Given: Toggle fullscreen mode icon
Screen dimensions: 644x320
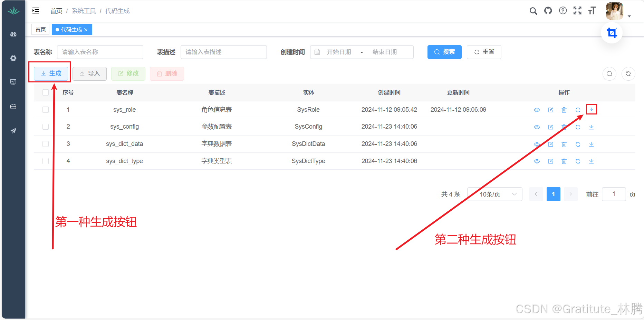Looking at the screenshot, I should point(577,11).
